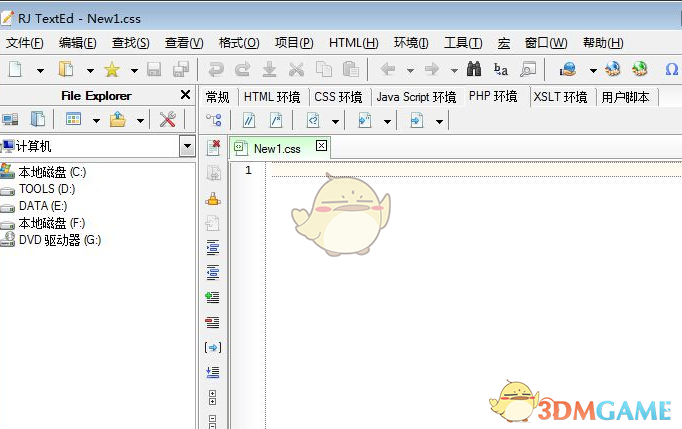Select 本地磁盘 (C:) drive
The width and height of the screenshot is (682, 429).
coord(52,172)
